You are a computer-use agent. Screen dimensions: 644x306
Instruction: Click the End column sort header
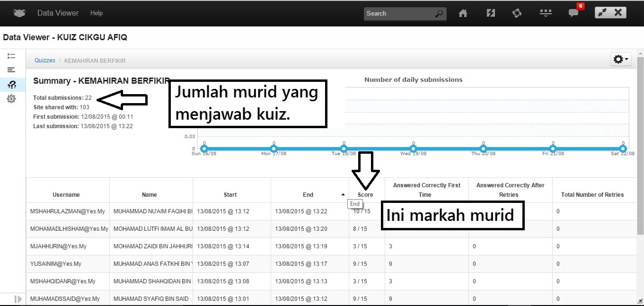point(308,194)
